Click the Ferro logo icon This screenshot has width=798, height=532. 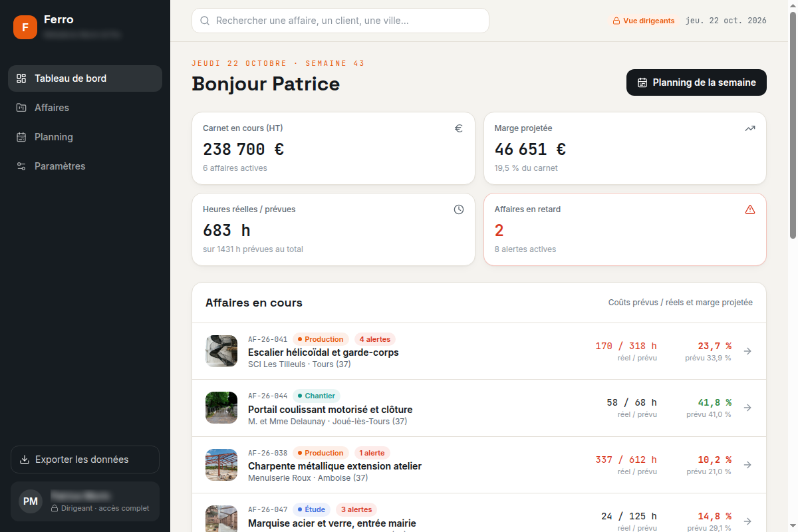(x=25, y=27)
